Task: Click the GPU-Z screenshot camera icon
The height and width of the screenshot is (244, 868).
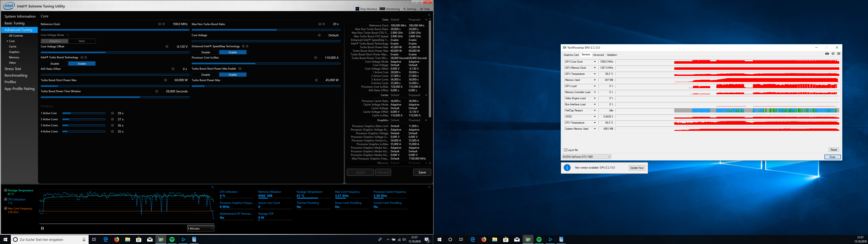Action: [827, 54]
